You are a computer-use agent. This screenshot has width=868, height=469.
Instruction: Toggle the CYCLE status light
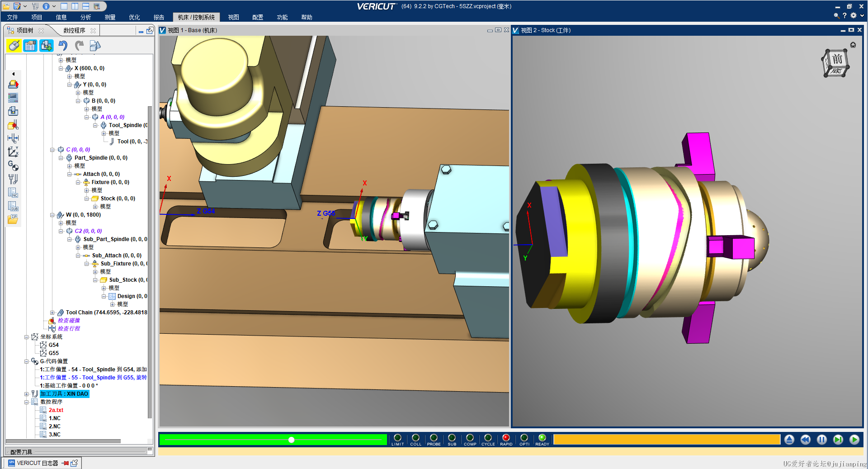(x=488, y=438)
